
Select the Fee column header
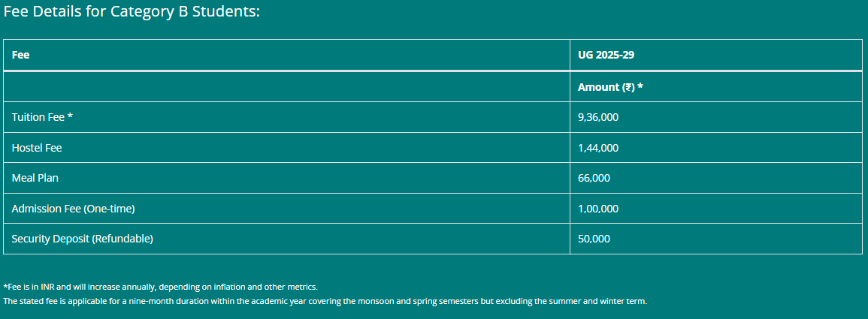[20, 56]
